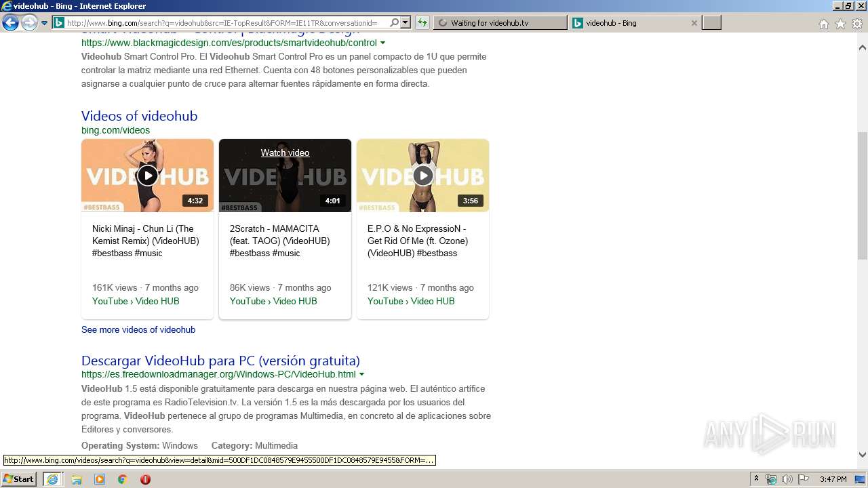
Task: Open Descargar VideoHub para PC result
Action: pos(220,361)
